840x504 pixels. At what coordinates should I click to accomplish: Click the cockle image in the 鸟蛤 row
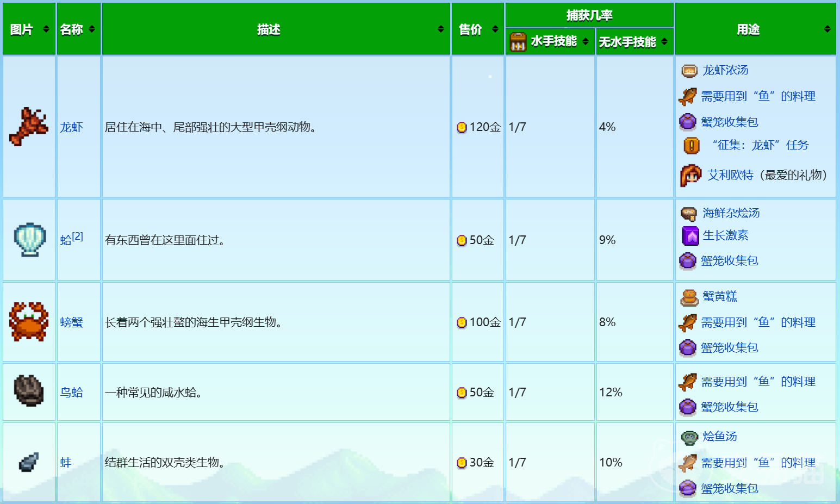tap(29, 391)
